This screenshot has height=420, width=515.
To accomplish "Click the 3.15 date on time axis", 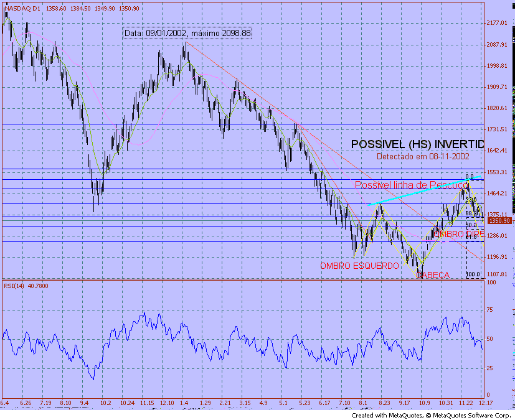I will 245,403.
